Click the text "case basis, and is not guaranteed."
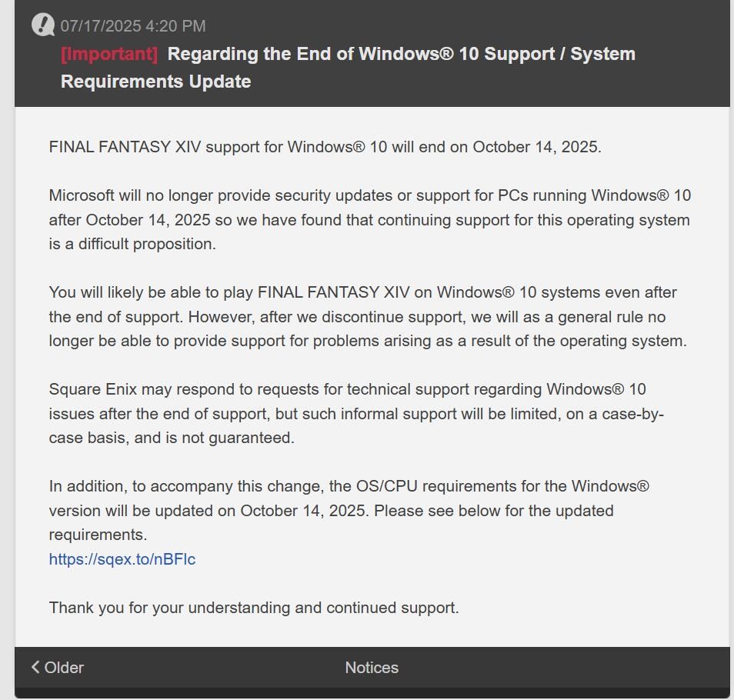Screen dimensions: 734x700 pyautogui.click(x=172, y=438)
